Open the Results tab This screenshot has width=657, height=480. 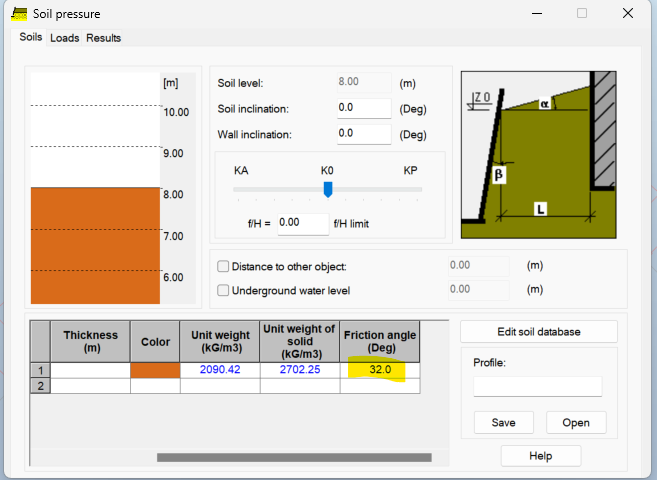pyautogui.click(x=103, y=38)
